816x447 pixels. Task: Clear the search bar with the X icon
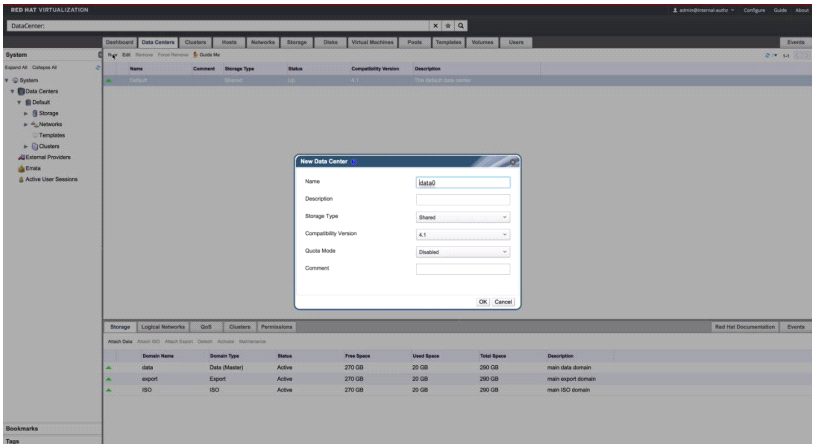tap(436, 24)
